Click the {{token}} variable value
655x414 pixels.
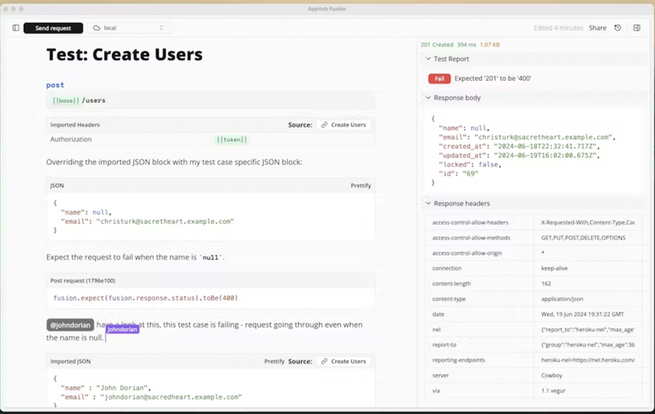coord(231,140)
